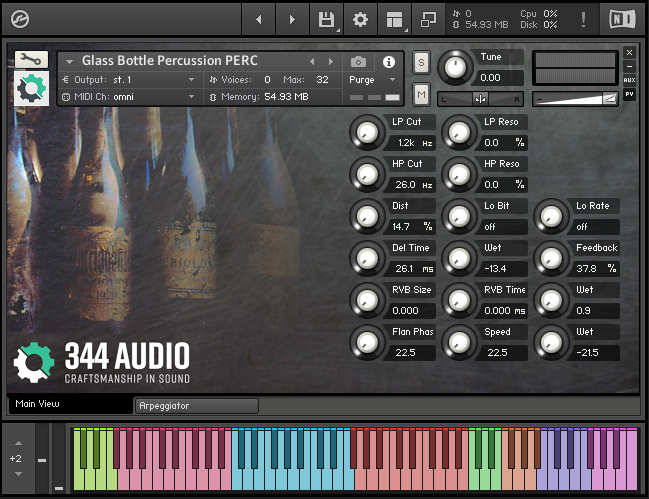This screenshot has width=649, height=499.
Task: Click the pan slider between L and R
Action: coord(480,99)
